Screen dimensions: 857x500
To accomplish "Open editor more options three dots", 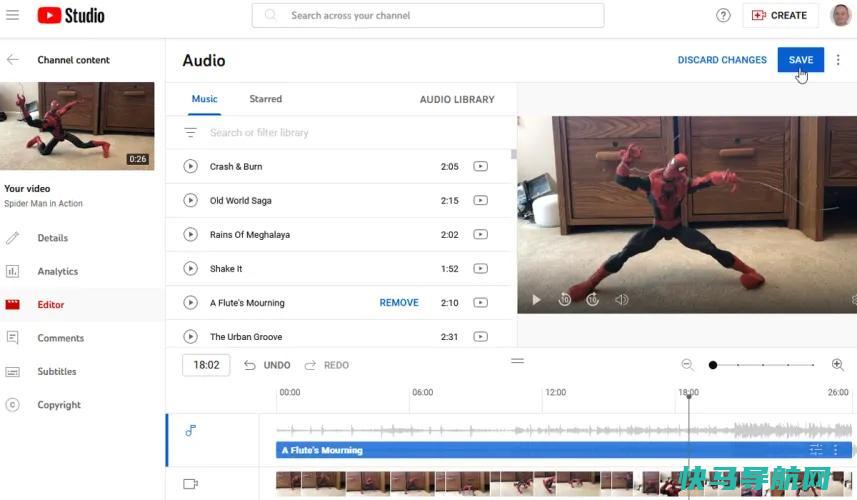I will [838, 60].
